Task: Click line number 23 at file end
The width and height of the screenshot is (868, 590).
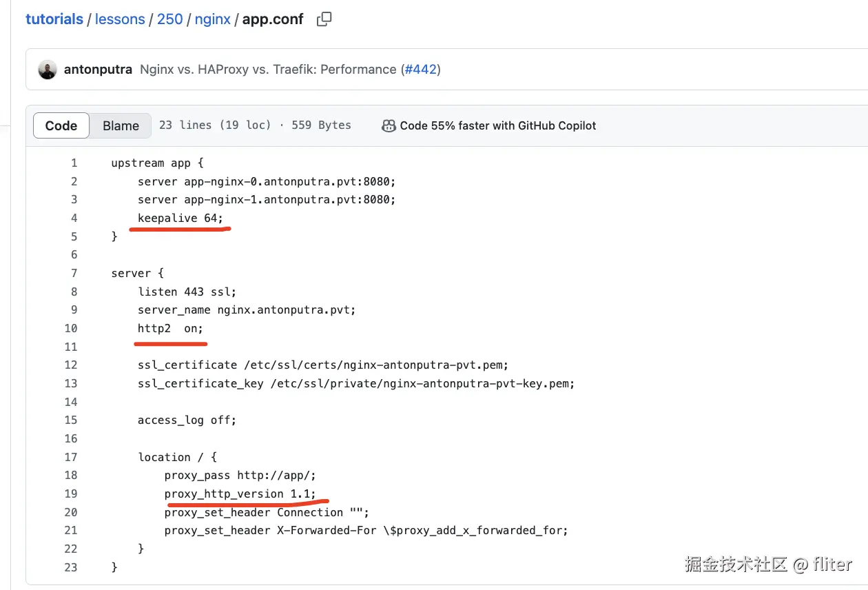Action: point(71,567)
